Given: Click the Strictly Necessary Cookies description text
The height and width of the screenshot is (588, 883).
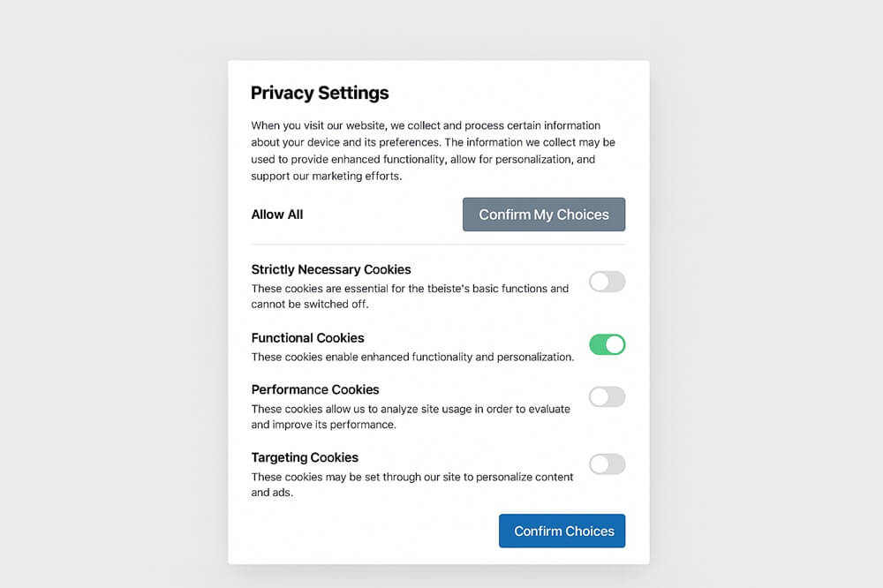Looking at the screenshot, I should pyautogui.click(x=410, y=297).
